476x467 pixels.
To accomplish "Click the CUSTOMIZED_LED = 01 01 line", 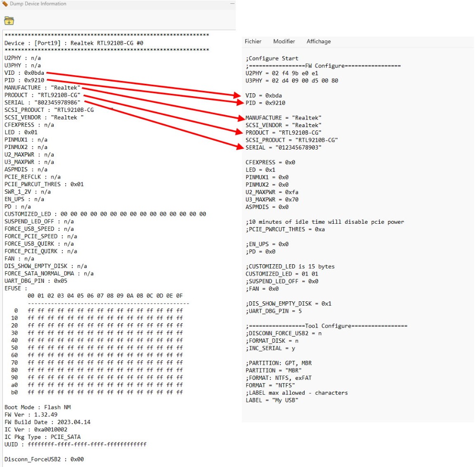I will pos(282,274).
